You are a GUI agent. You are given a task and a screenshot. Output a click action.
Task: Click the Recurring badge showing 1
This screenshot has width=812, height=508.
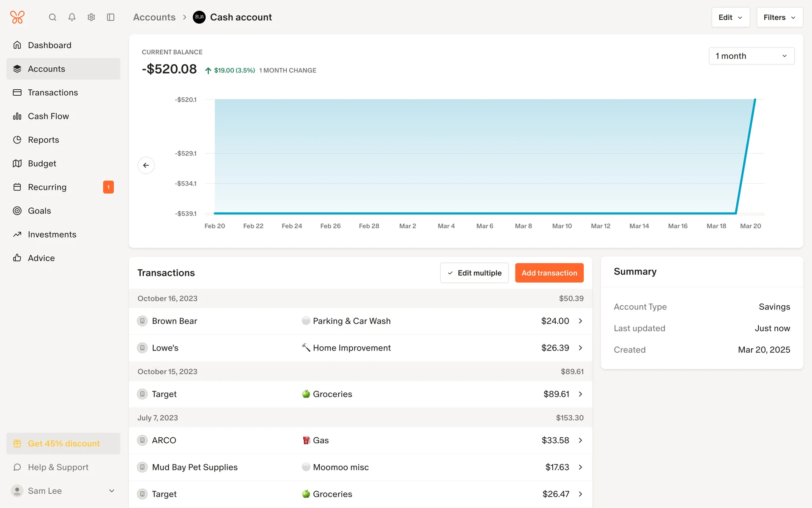click(x=108, y=187)
